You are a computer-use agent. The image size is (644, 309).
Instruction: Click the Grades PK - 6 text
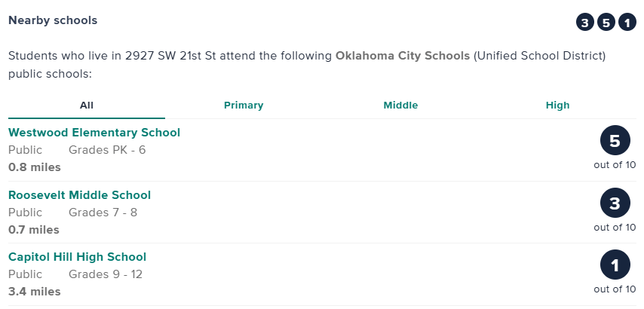coord(107,150)
